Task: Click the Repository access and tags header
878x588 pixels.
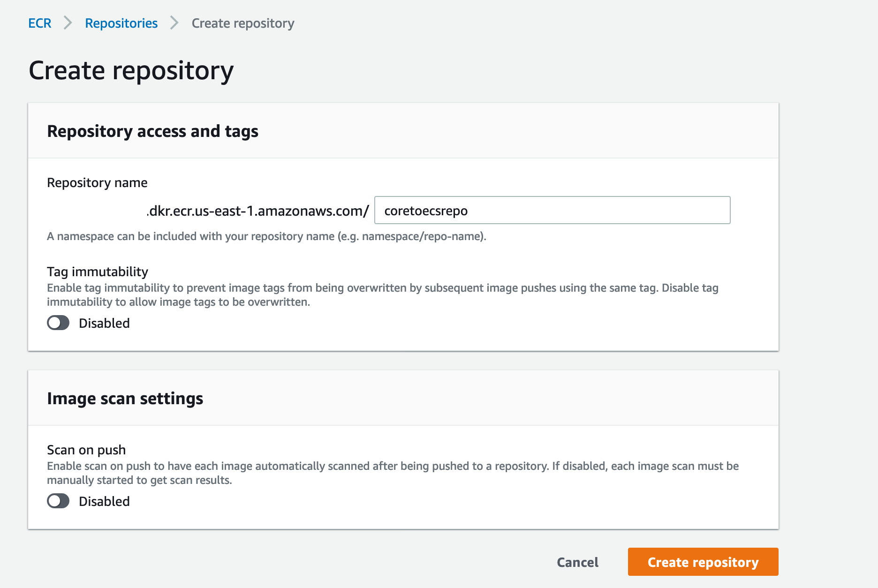Action: pos(152,131)
